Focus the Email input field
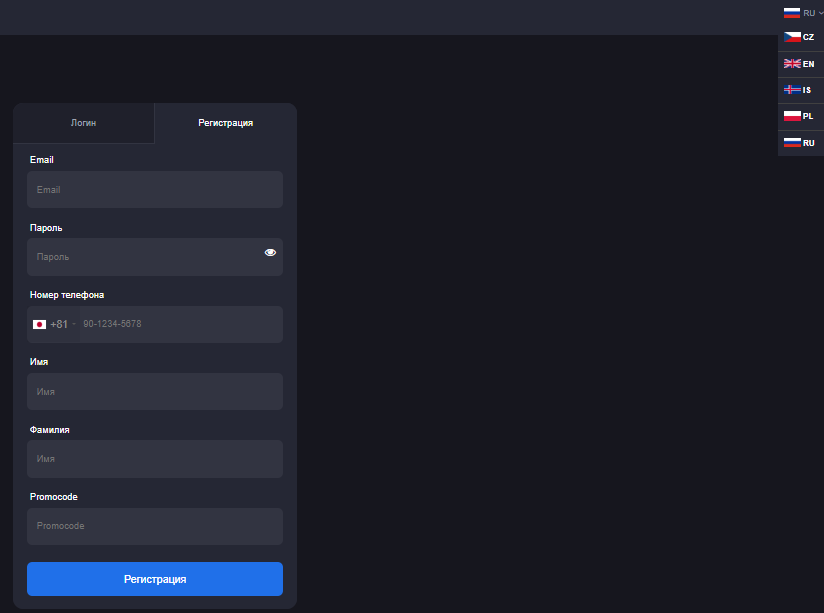 click(x=155, y=189)
